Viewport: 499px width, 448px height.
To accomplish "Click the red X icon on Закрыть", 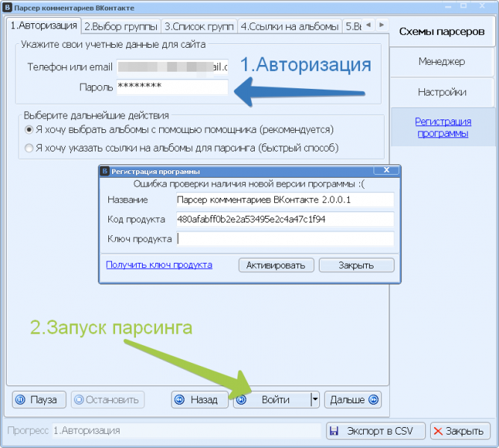I will click(x=438, y=431).
